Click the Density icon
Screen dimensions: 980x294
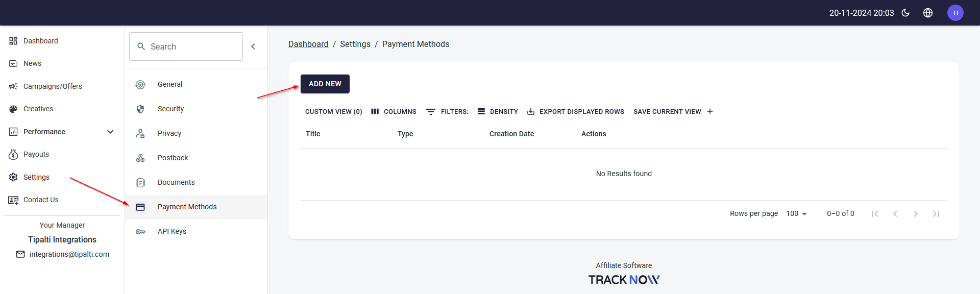[481, 111]
